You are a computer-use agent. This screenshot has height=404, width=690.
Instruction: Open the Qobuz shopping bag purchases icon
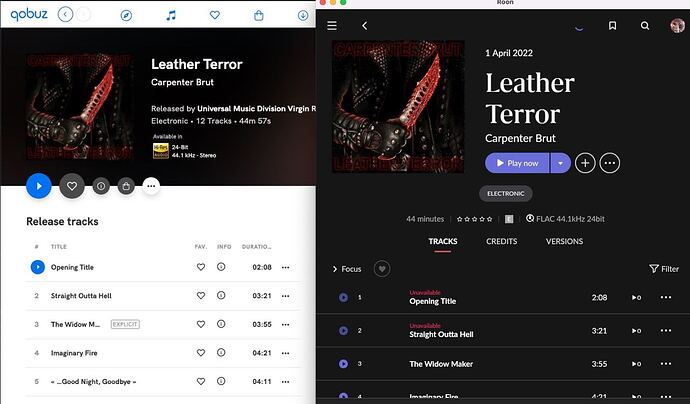tap(259, 15)
